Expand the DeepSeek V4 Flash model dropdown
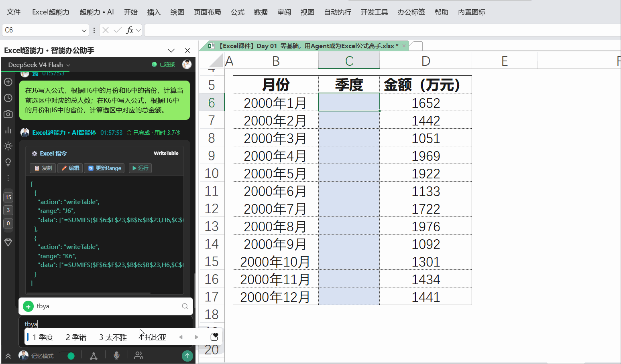Screen dimensions: 621x364 pos(68,65)
